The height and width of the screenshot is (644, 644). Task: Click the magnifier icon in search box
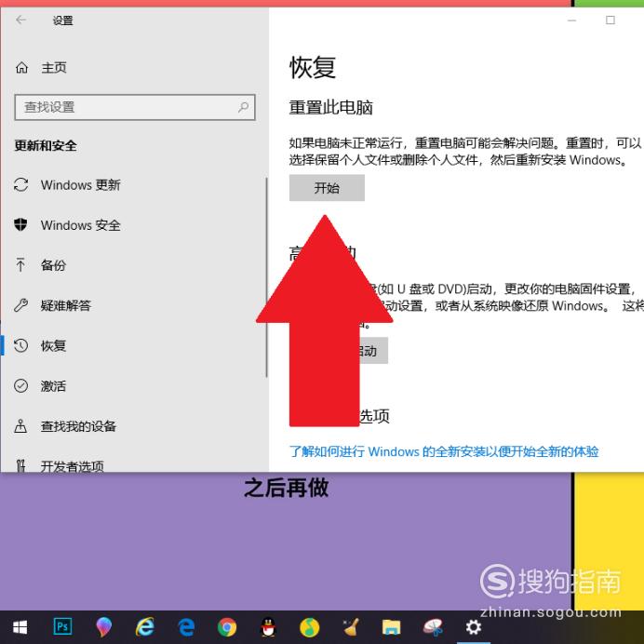[243, 107]
